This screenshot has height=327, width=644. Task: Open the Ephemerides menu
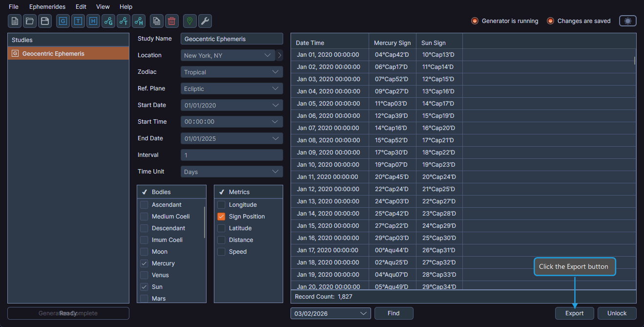(x=47, y=6)
